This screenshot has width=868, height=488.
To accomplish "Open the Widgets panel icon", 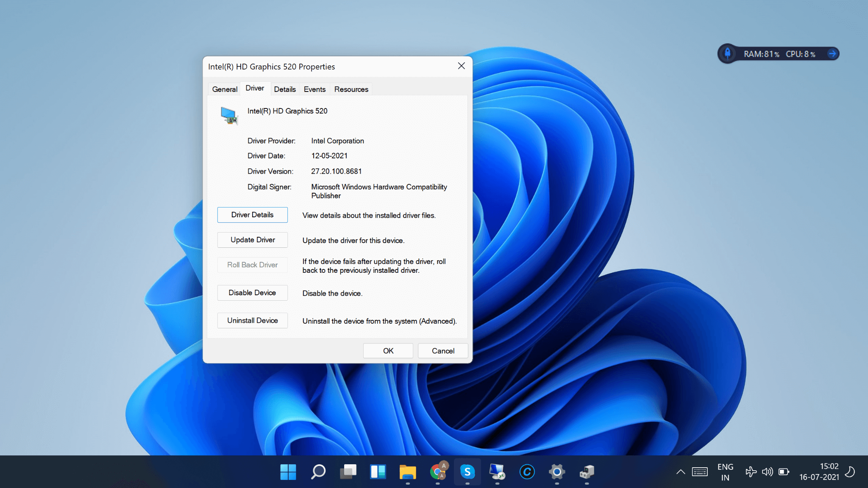I will point(378,471).
